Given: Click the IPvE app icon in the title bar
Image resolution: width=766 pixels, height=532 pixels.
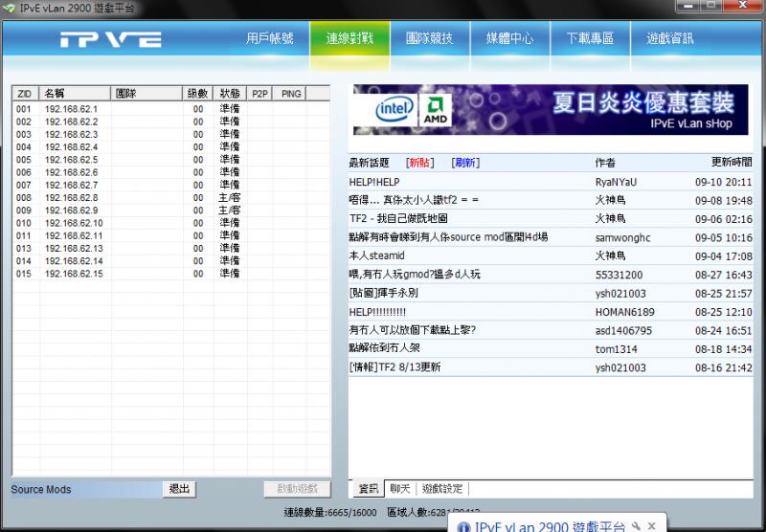Looking at the screenshot, I should (x=10, y=8).
